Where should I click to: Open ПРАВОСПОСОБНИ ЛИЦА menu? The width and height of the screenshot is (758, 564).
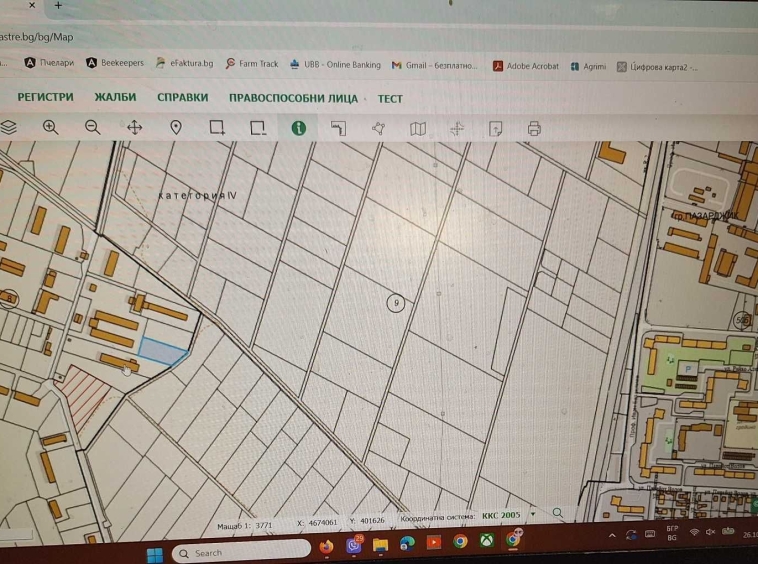click(x=293, y=99)
